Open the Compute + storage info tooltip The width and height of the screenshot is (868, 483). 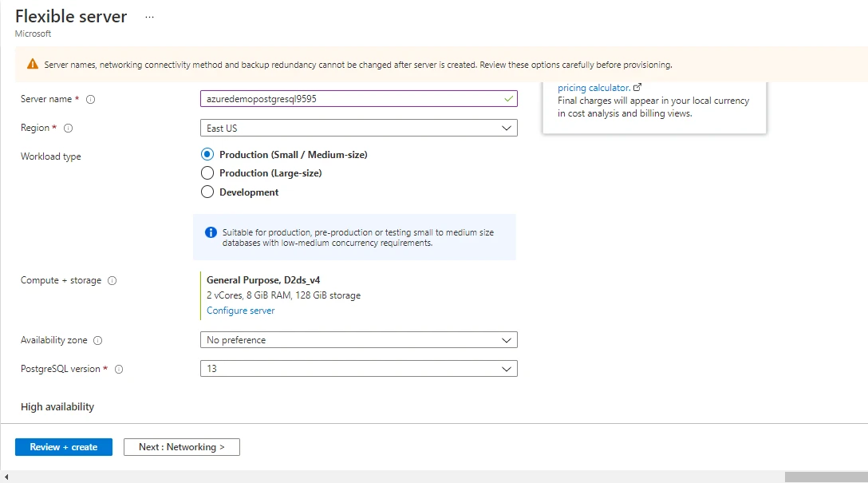pyautogui.click(x=112, y=280)
